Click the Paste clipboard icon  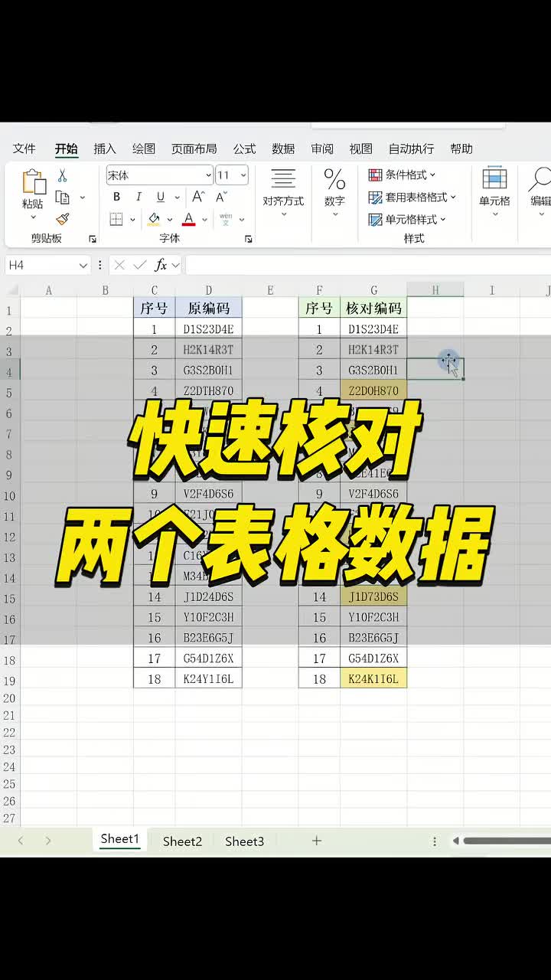33,181
